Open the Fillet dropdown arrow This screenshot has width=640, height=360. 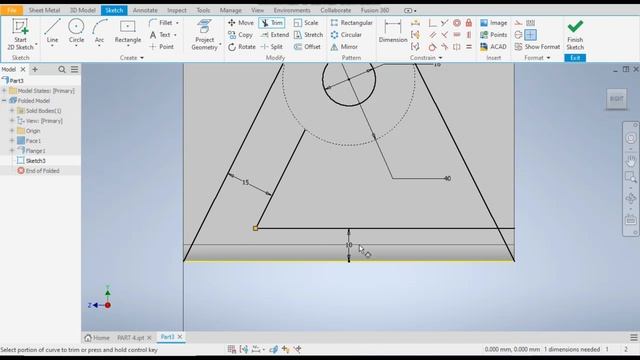(177, 23)
